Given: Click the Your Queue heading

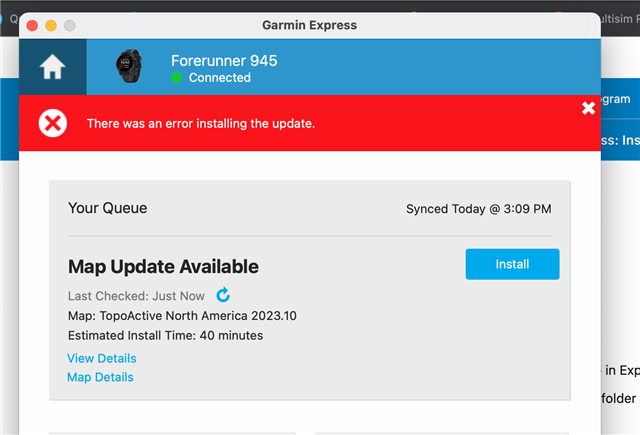Looking at the screenshot, I should coord(107,208).
